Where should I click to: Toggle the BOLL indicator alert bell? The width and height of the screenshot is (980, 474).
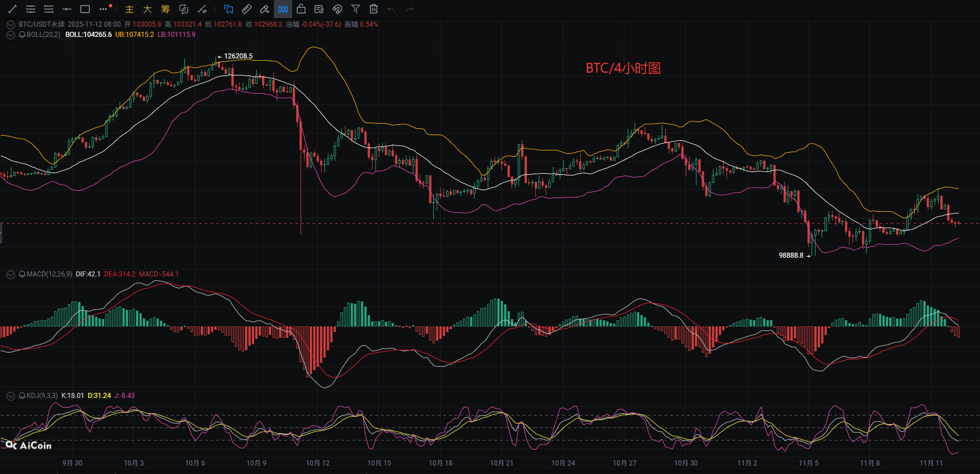click(x=22, y=35)
